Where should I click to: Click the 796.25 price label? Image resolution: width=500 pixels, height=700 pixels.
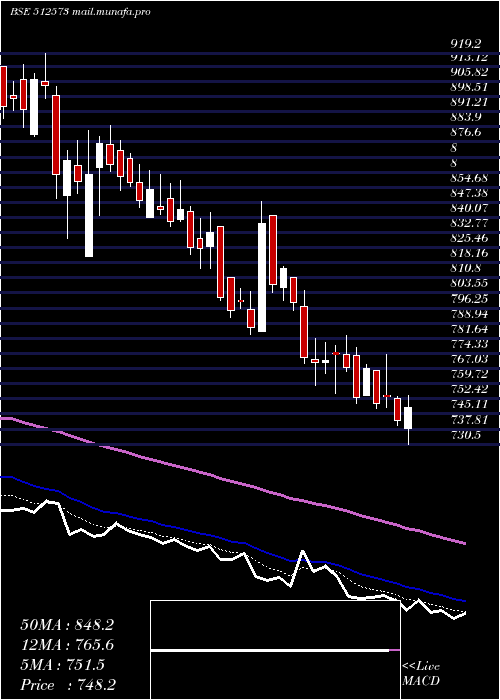tap(469, 299)
